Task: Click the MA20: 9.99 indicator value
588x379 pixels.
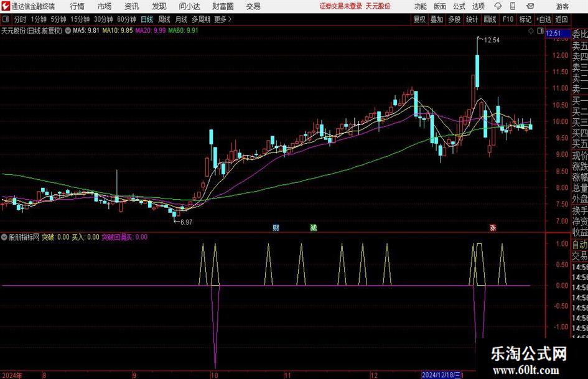Action: tap(151, 30)
